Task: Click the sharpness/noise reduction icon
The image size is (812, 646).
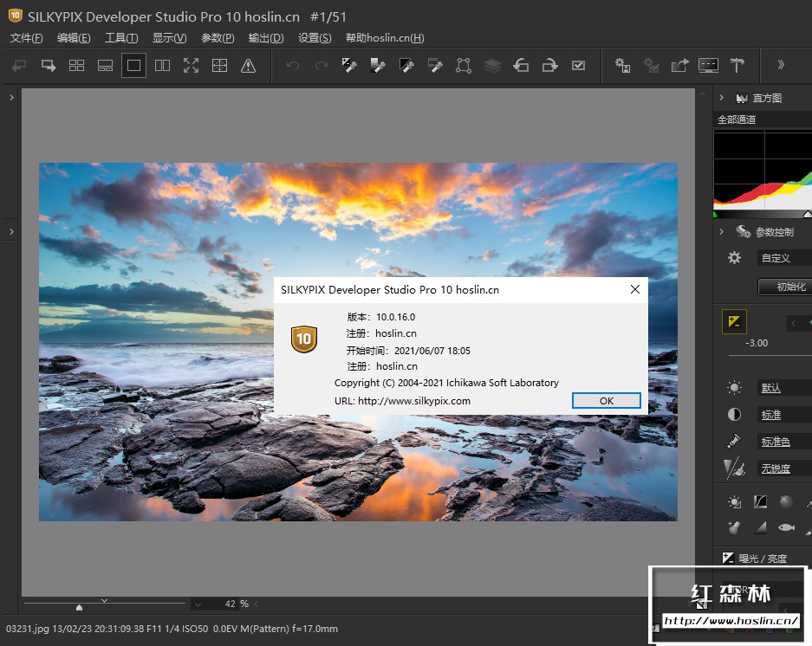Action: 734,468
